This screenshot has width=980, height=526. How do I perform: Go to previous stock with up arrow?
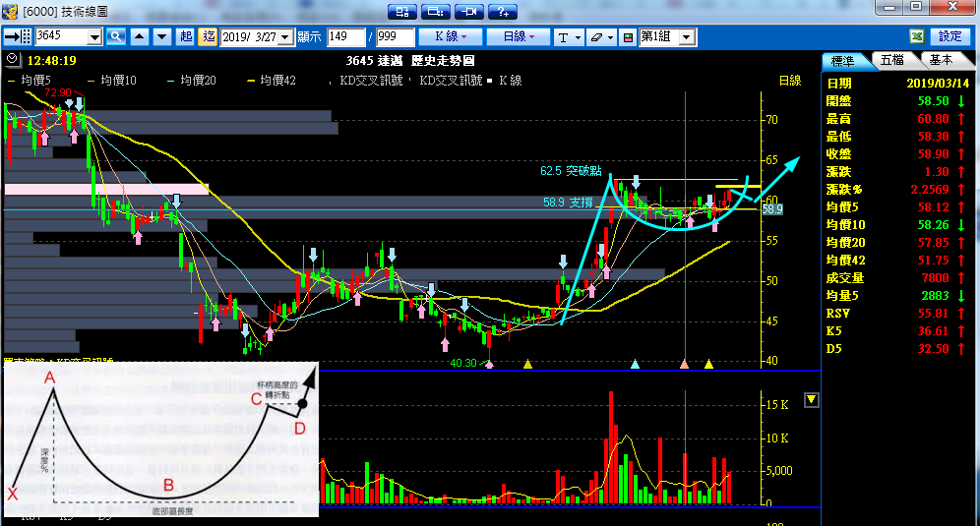140,36
